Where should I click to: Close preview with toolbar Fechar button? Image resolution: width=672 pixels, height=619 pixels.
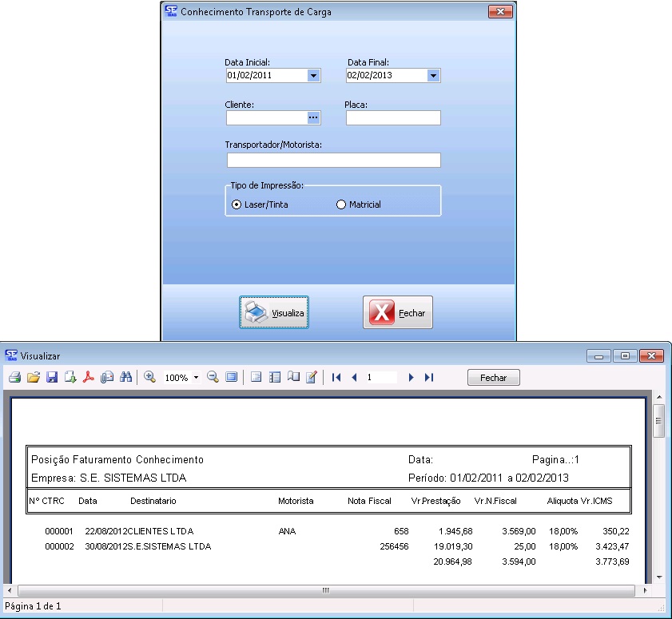[493, 377]
